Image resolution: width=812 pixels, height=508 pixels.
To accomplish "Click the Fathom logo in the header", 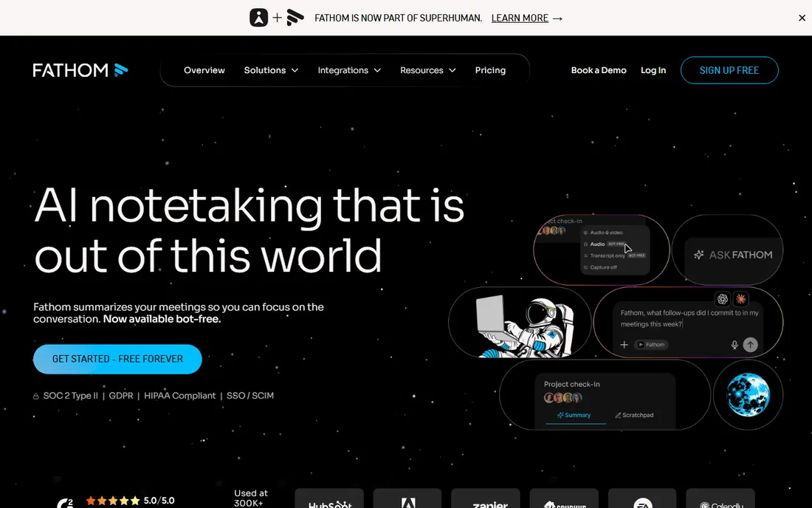I will tap(80, 70).
